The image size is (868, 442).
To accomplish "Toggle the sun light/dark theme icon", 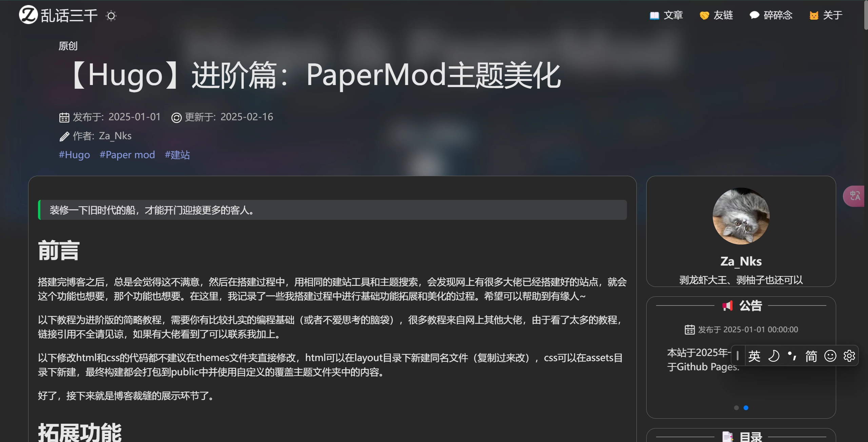I will tap(111, 16).
